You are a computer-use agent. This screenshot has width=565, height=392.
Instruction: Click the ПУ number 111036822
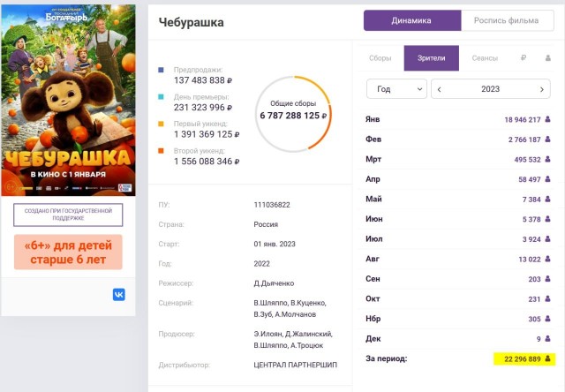tap(272, 205)
